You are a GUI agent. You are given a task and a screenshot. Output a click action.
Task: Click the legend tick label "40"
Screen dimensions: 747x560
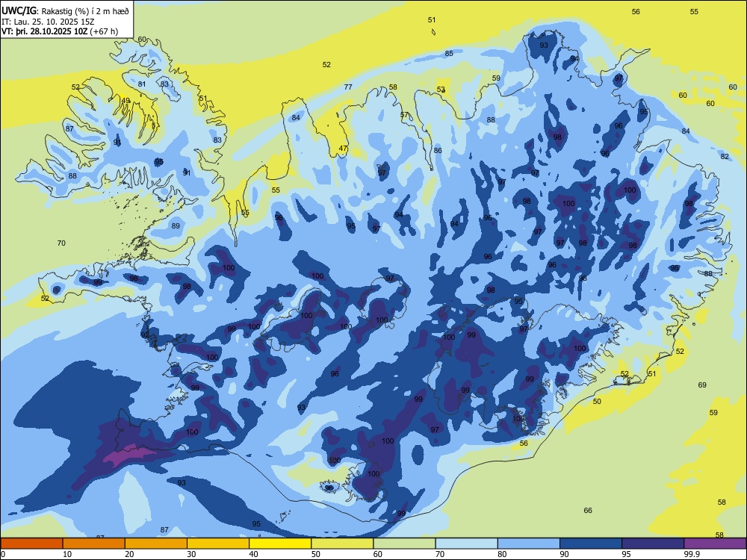(253, 554)
